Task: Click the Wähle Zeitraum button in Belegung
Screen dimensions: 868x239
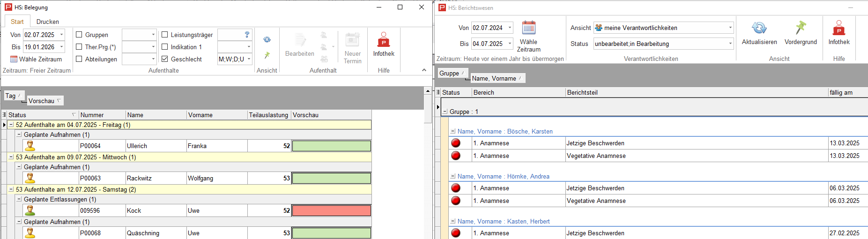Action: click(36, 59)
